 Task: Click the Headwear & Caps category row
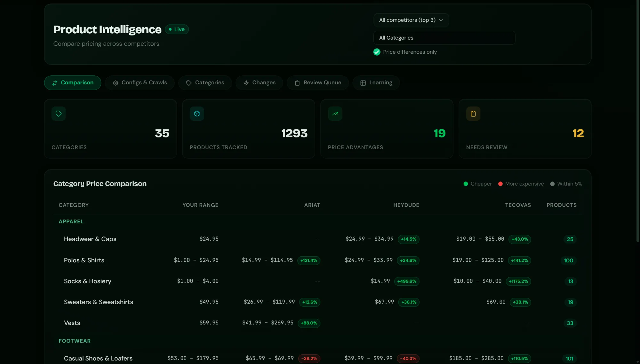(317, 239)
